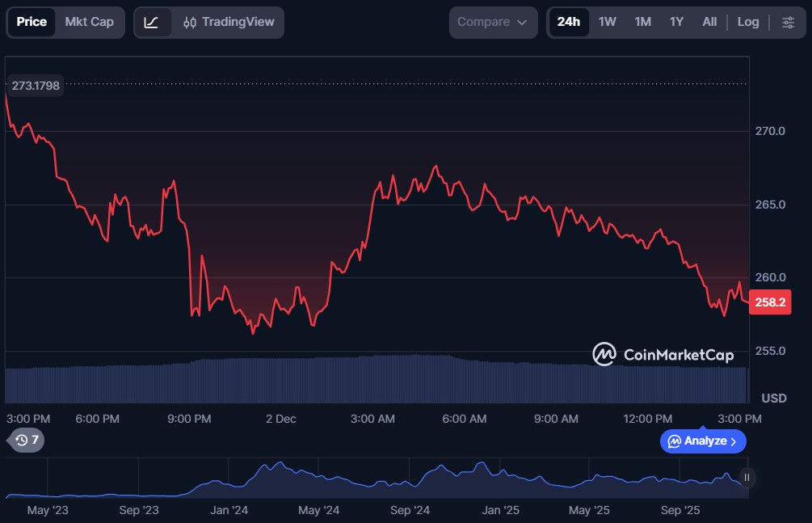The width and height of the screenshot is (812, 523).
Task: Switch chart to Price view
Action: [32, 22]
